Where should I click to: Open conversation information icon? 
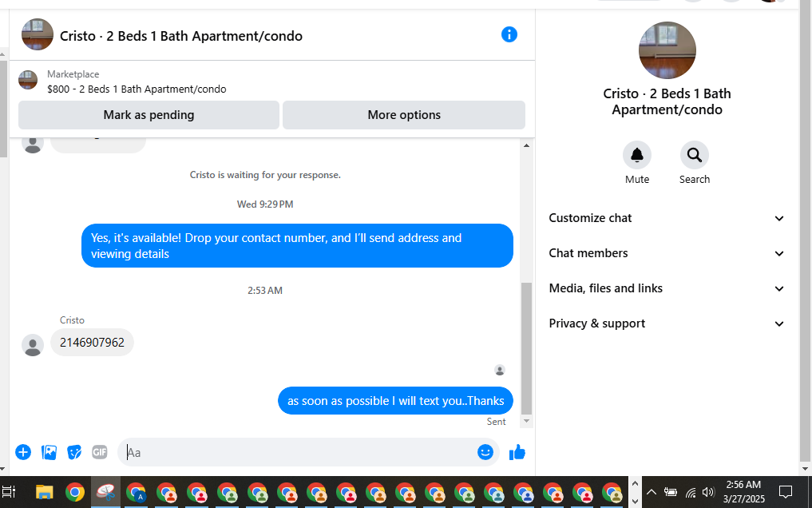[x=509, y=34]
